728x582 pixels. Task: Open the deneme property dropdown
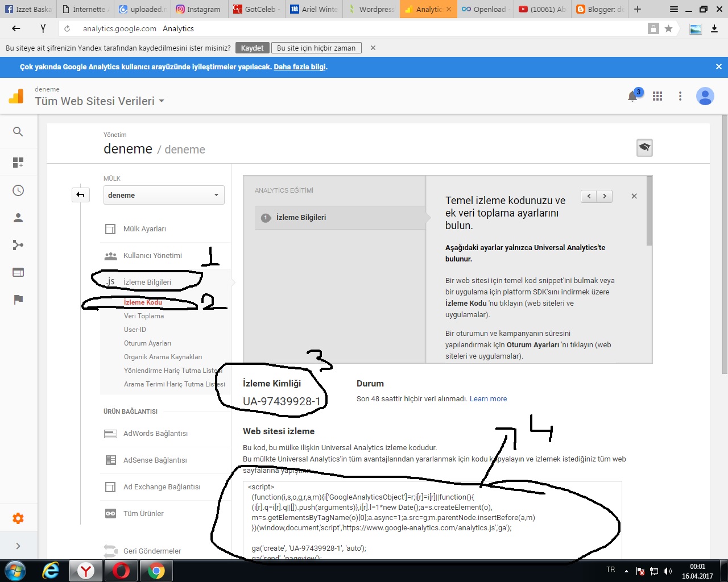tap(164, 195)
